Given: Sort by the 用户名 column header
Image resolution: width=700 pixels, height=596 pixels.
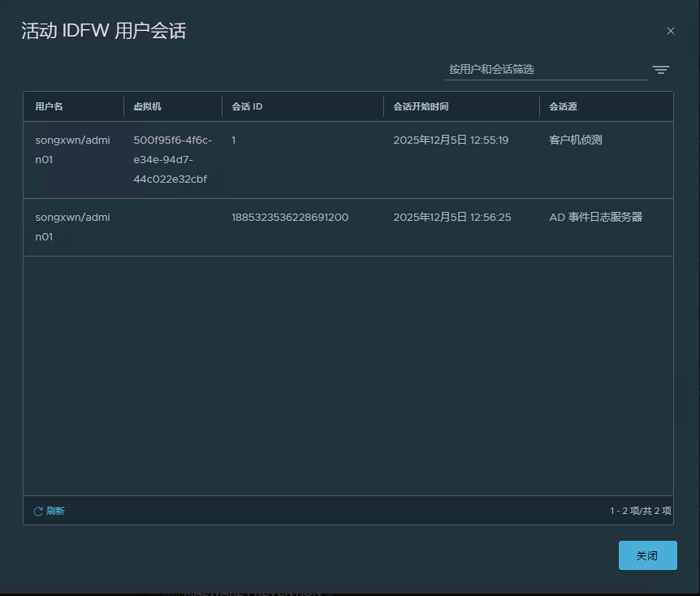Looking at the screenshot, I should click(49, 106).
